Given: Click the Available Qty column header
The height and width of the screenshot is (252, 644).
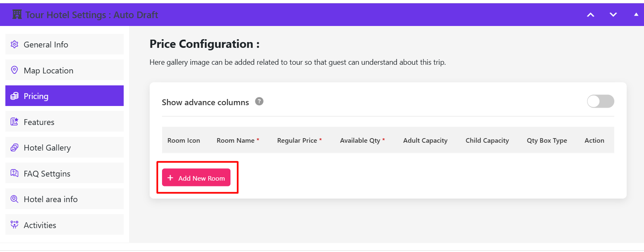Looking at the screenshot, I should (360, 141).
